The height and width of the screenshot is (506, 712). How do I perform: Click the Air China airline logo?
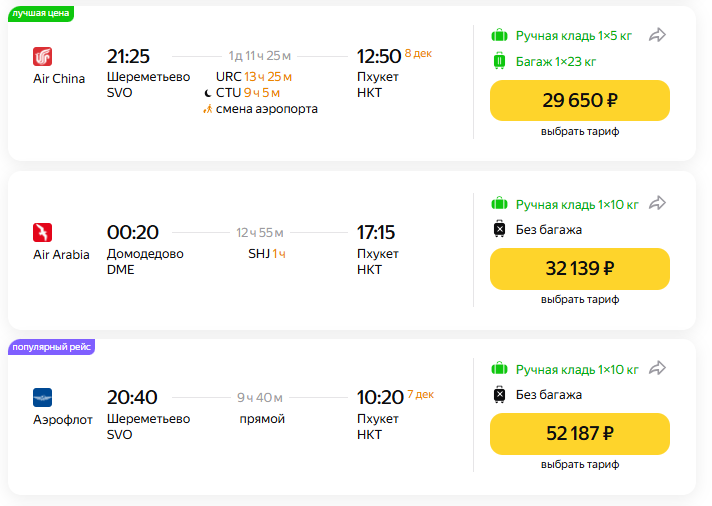pos(42,56)
